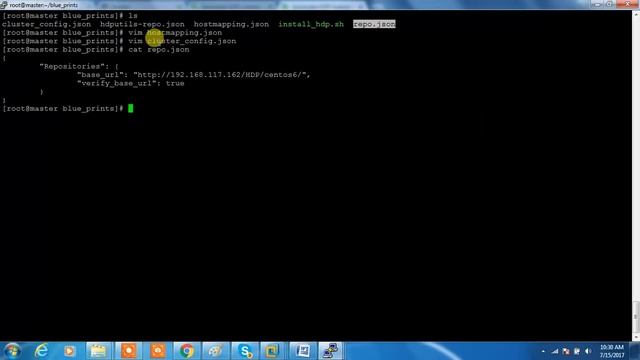The width and height of the screenshot is (640, 360).
Task: Click the Show desktop button
Action: [635, 351]
